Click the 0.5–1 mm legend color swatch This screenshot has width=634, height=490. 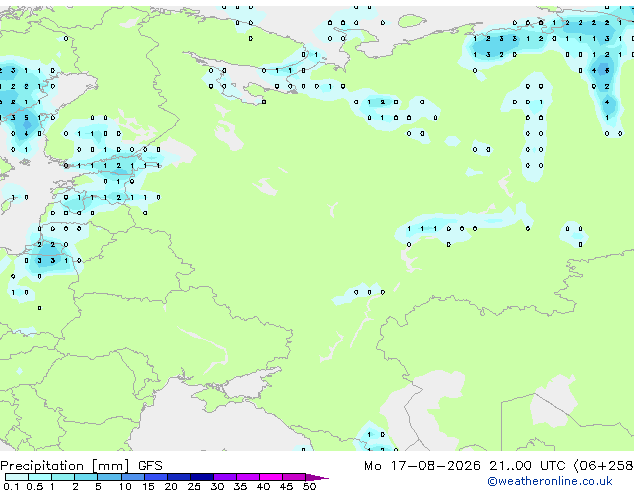40,477
